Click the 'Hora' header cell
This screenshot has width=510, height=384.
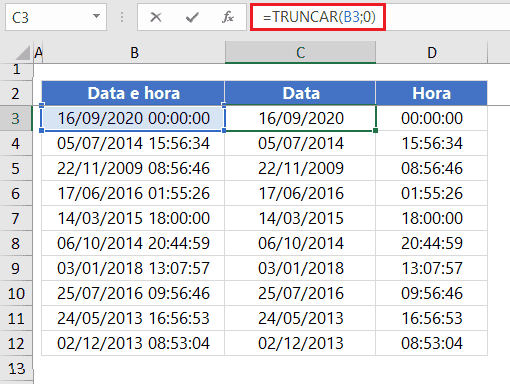tap(432, 93)
